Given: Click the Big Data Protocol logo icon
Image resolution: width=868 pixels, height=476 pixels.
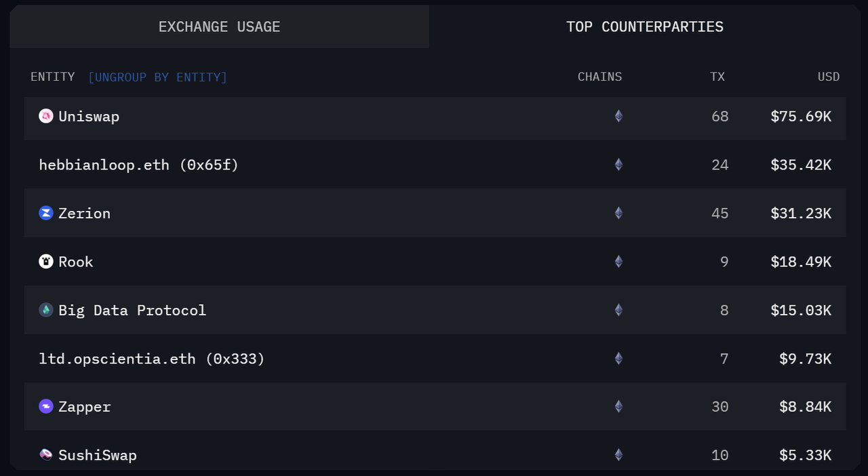Looking at the screenshot, I should (x=46, y=310).
